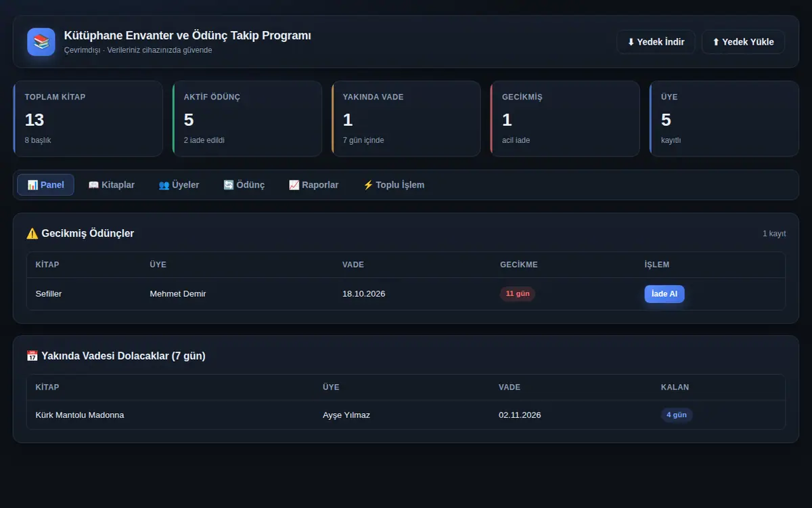Select the Toplam Kitap stat card
Viewport: 812px width, 508px height.
88,119
